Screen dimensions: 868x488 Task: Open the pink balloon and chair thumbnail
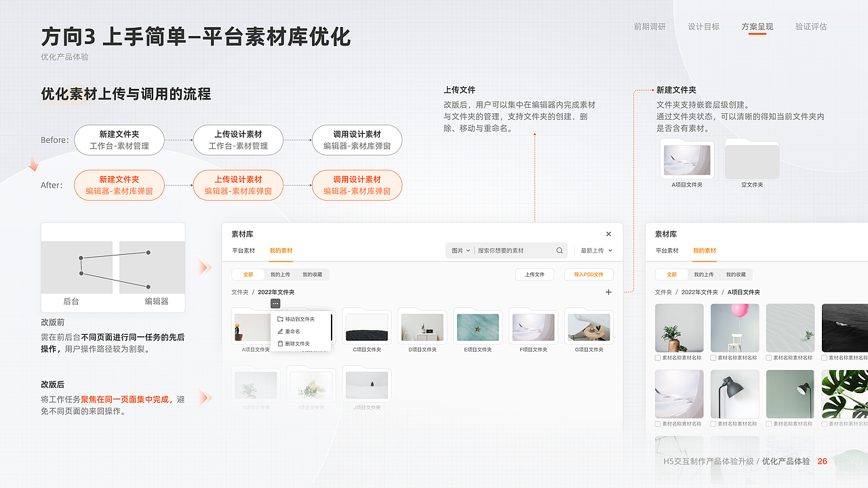(735, 328)
